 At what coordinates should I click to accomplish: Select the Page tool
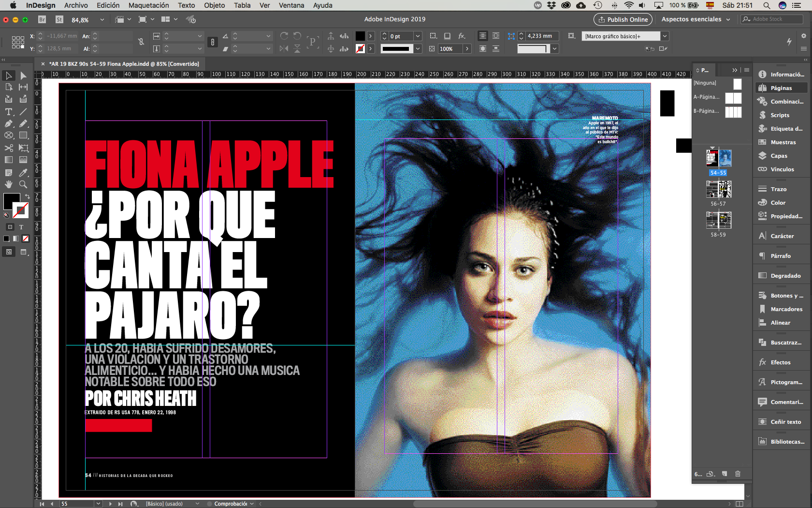[9, 87]
